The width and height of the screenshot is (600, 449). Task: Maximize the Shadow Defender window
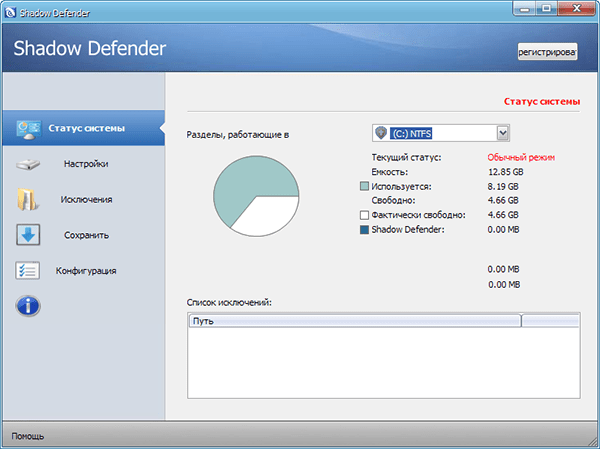pyautogui.click(x=546, y=9)
